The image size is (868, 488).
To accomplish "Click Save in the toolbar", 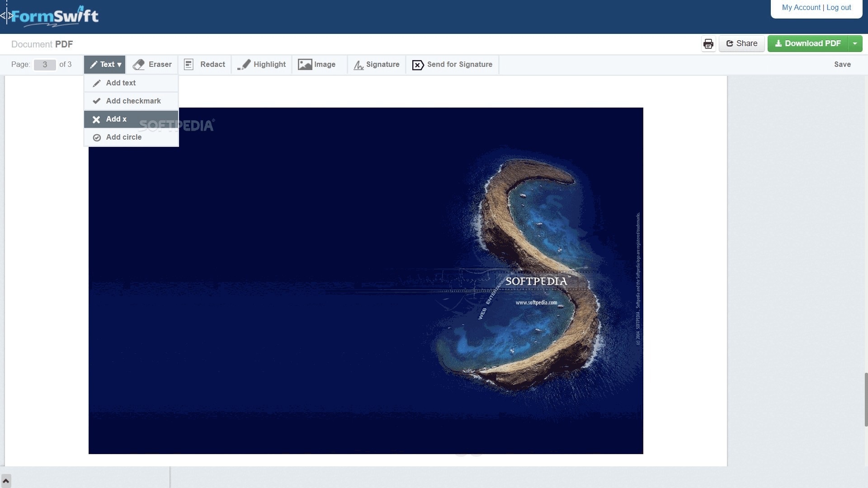I will click(x=842, y=64).
